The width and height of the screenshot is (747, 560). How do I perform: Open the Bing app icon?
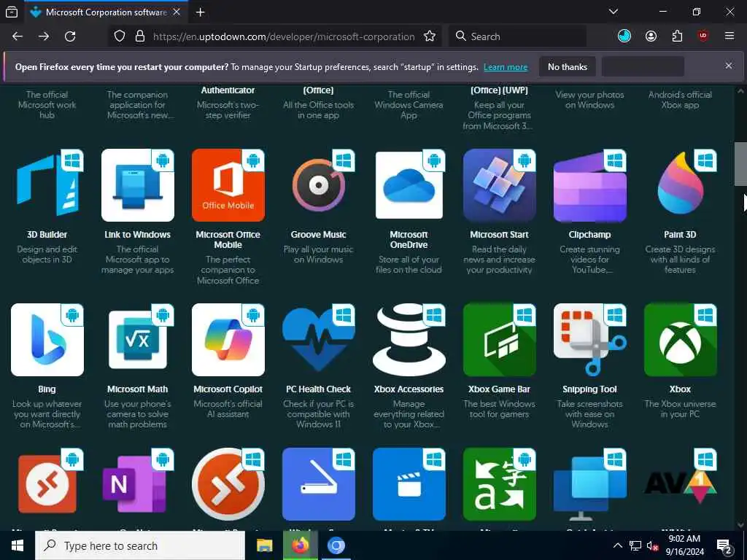[x=47, y=340]
